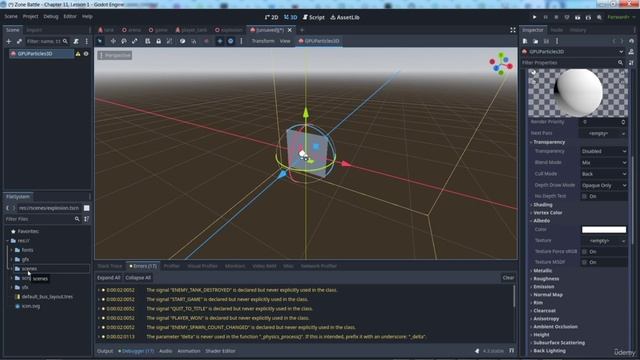This screenshot has width=640, height=360.
Task: Open the Inspector create new resource icon
Action: point(525,41)
